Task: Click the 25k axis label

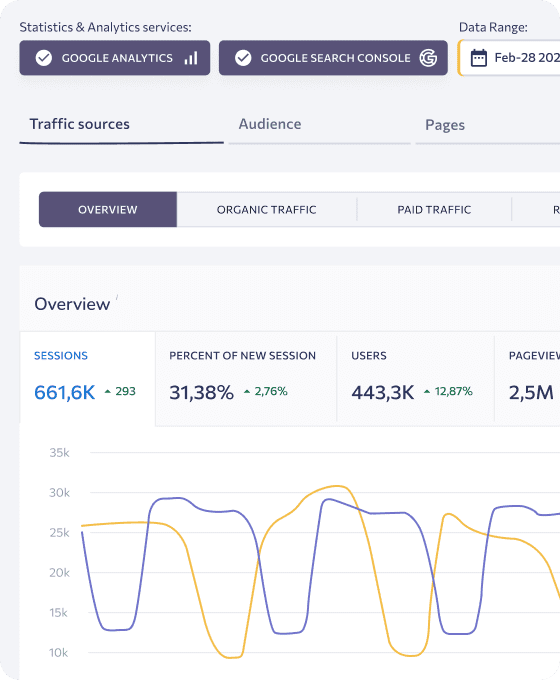Action: pyautogui.click(x=59, y=533)
